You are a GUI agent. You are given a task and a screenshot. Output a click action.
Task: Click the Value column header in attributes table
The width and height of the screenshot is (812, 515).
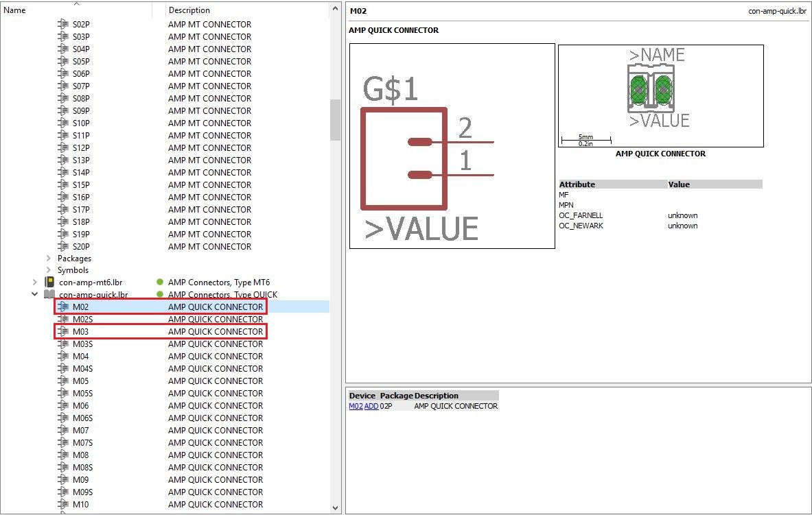click(715, 184)
